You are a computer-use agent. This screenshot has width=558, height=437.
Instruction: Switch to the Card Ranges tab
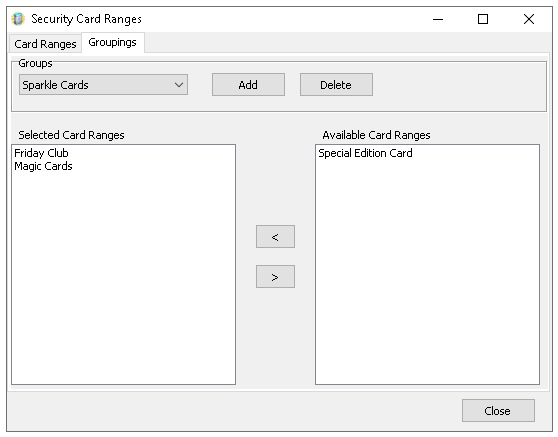point(45,44)
